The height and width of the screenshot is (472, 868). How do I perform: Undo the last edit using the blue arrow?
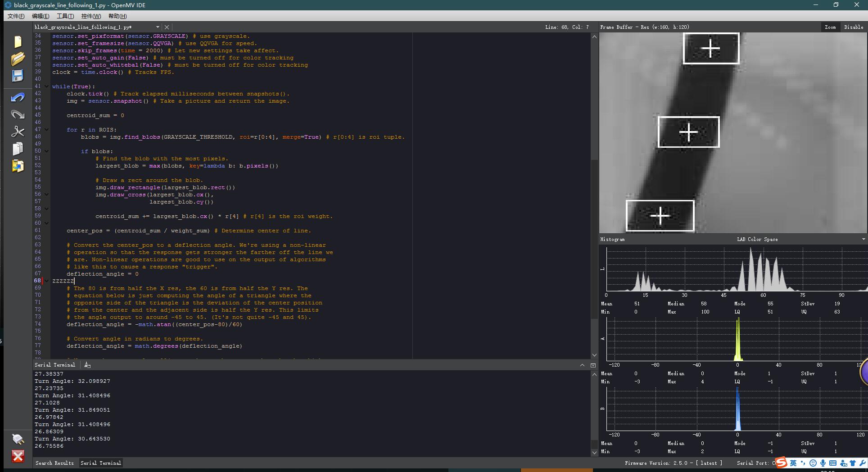18,97
